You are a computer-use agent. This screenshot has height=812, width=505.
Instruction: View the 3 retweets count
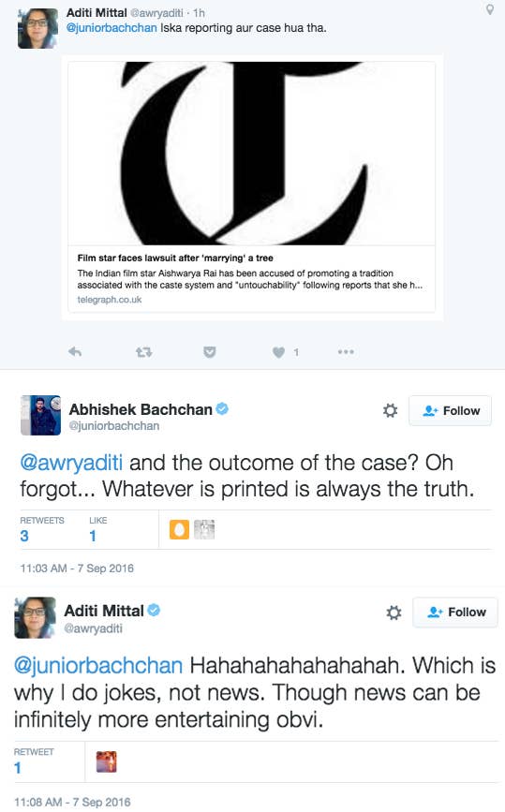point(24,536)
